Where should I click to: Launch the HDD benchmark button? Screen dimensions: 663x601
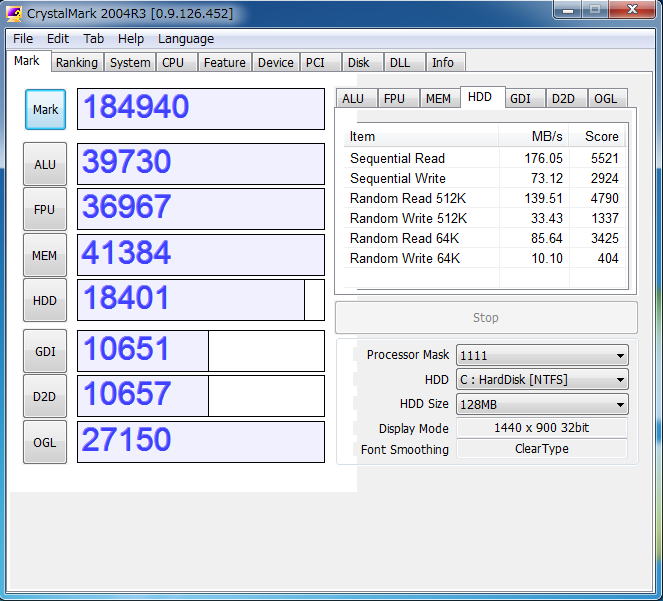pyautogui.click(x=45, y=300)
